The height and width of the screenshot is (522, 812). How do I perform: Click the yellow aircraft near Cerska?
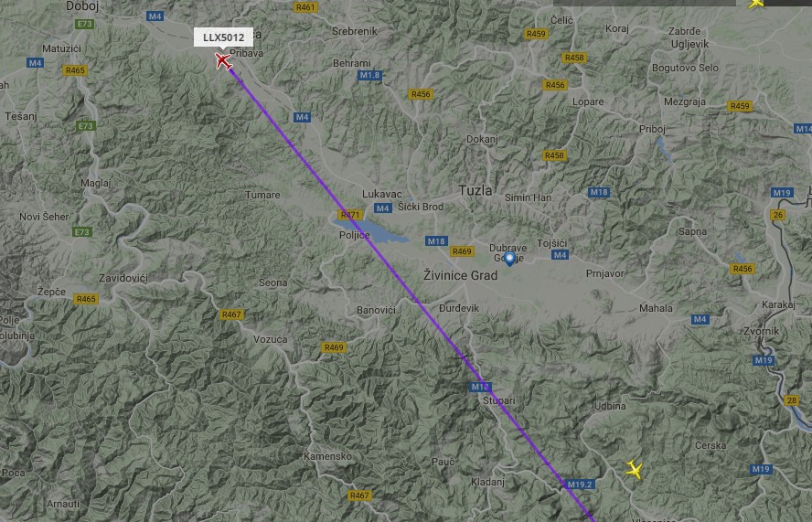634,470
